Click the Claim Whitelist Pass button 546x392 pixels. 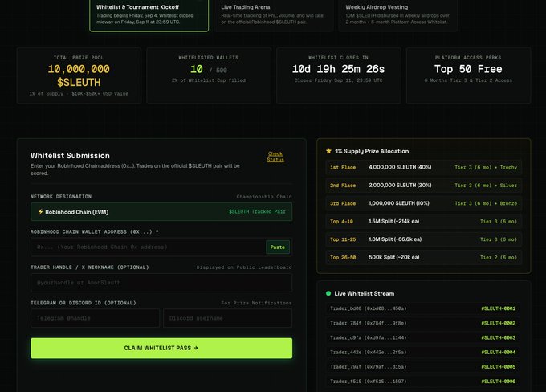161,348
